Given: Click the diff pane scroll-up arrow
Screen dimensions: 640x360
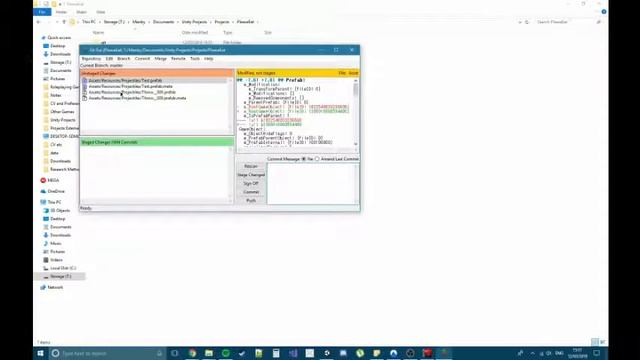Looking at the screenshot, I should pos(356,80).
